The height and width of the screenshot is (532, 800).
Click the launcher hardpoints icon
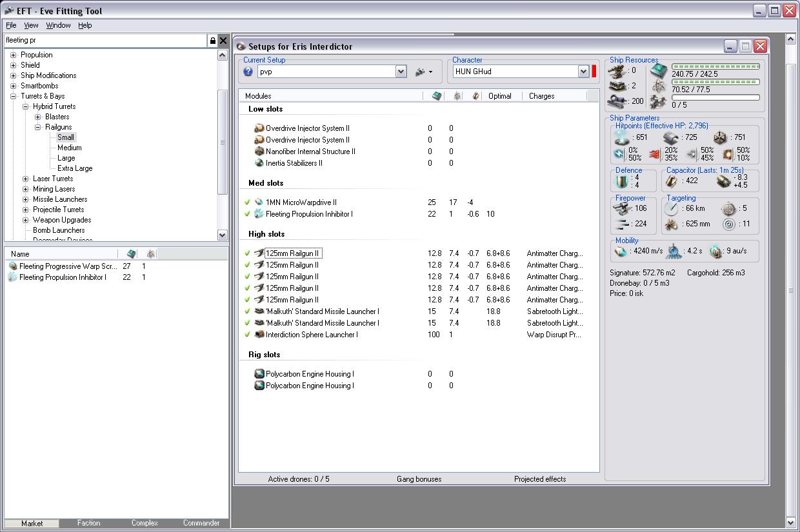click(x=619, y=85)
